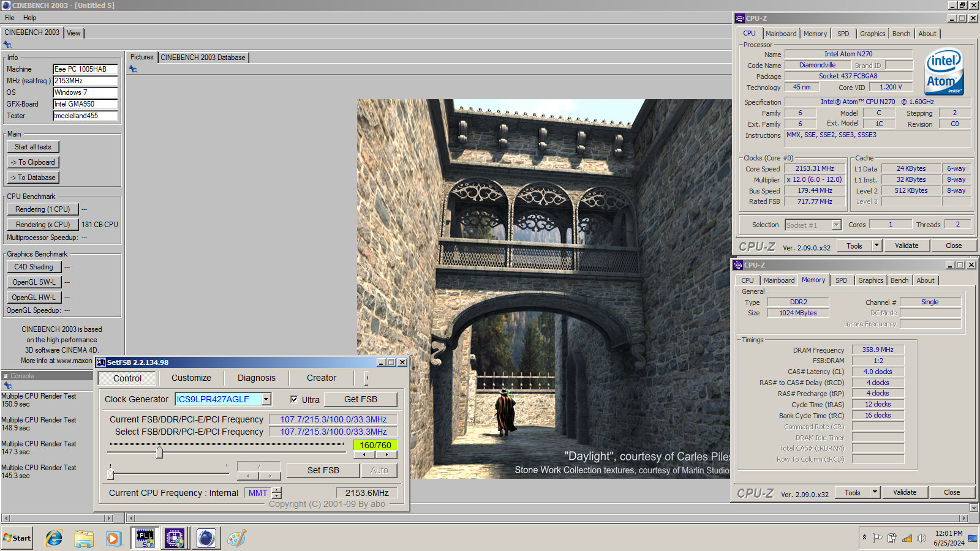Click the upper CPU-Z window title icon
This screenshot has width=980, height=551.
739,18
